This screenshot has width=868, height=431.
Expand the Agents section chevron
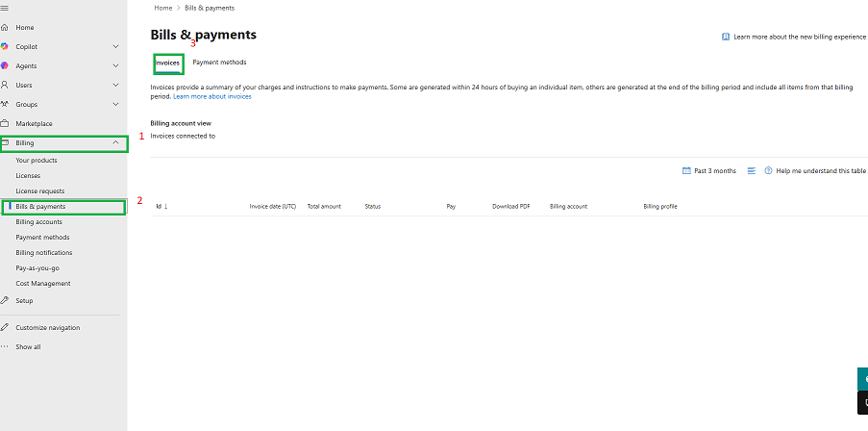click(x=115, y=65)
